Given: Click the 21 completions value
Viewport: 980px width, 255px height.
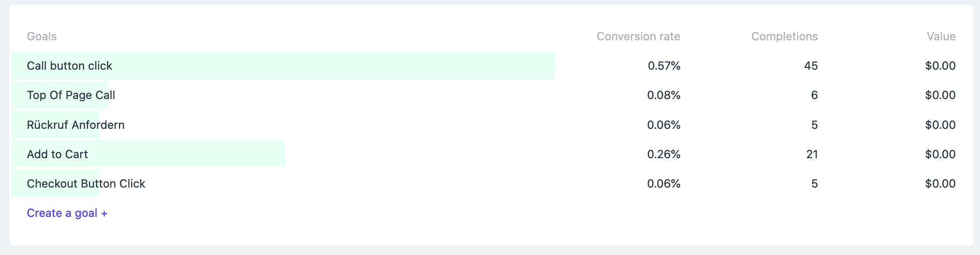Looking at the screenshot, I should tap(812, 154).
